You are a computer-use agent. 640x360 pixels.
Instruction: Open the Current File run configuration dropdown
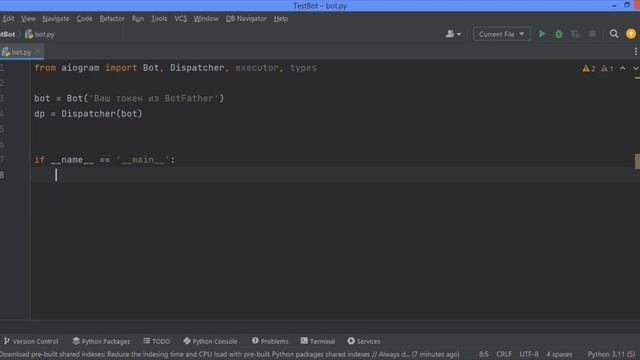coord(502,34)
